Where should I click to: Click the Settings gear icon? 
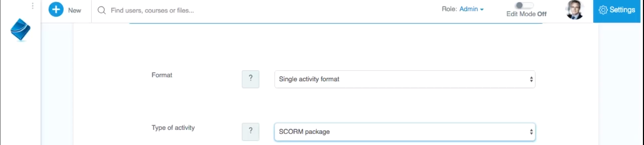(x=603, y=10)
